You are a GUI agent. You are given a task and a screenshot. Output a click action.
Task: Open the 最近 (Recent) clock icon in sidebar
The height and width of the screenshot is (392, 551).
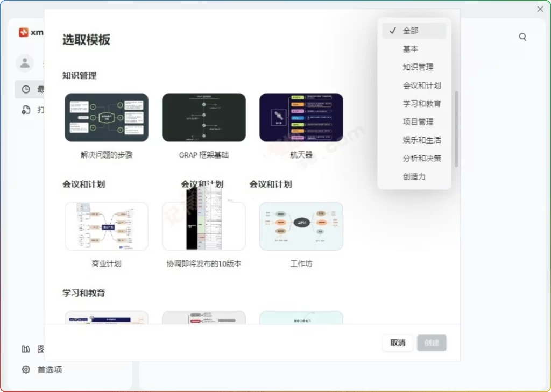pos(25,89)
